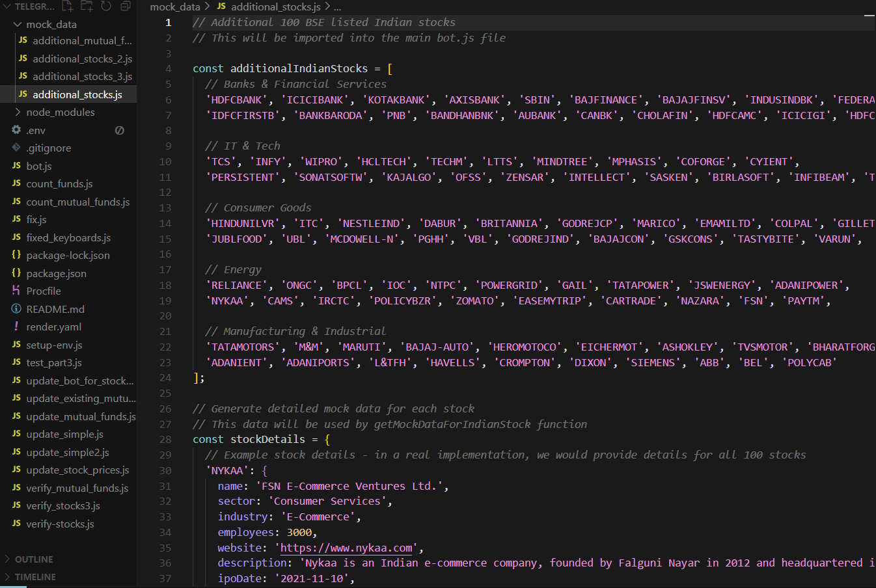Click the JS icon beside verify-stocks.js

point(16,523)
